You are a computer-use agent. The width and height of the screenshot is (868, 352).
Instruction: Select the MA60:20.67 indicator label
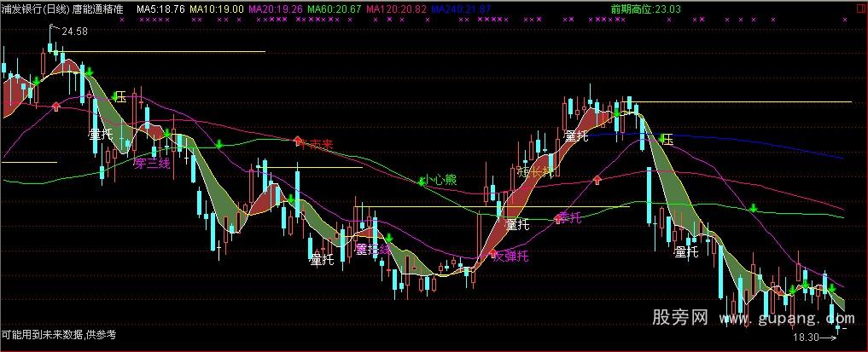335,8
